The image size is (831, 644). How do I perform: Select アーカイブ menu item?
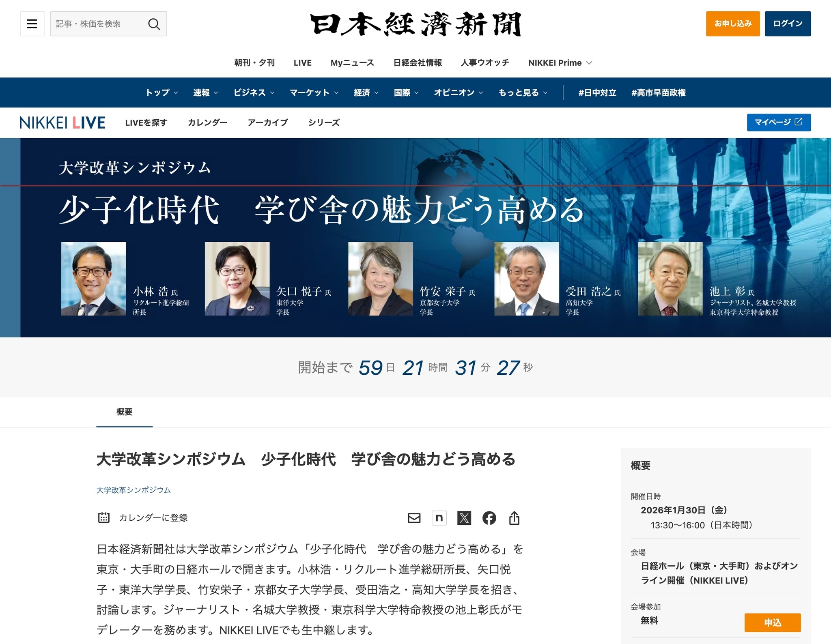point(268,122)
